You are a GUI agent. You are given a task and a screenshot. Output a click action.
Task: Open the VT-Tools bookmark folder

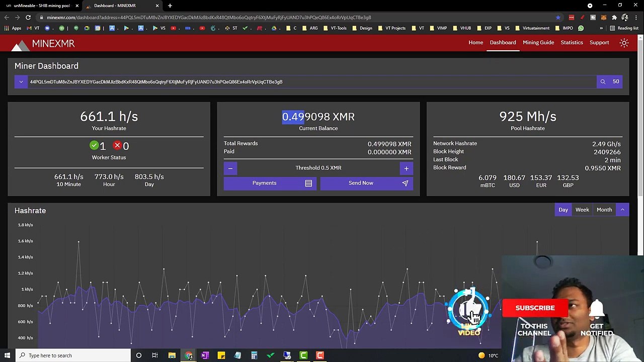tap(335, 28)
